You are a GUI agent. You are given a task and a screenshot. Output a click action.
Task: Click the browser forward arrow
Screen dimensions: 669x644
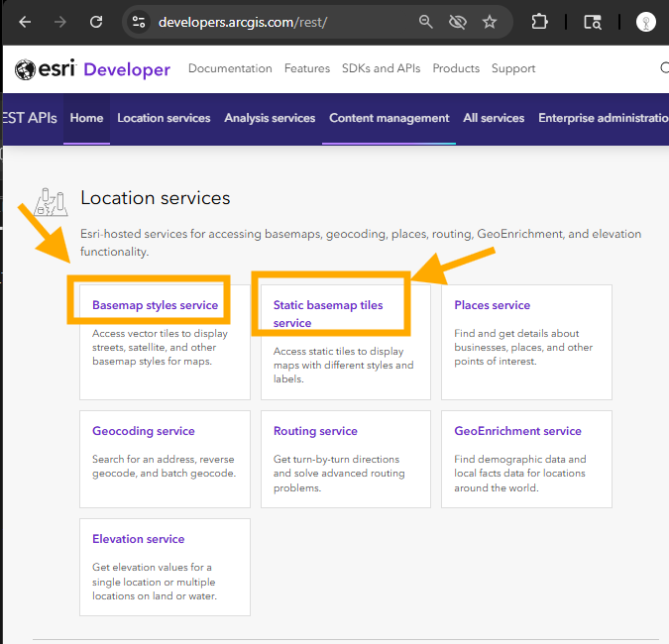click(60, 22)
